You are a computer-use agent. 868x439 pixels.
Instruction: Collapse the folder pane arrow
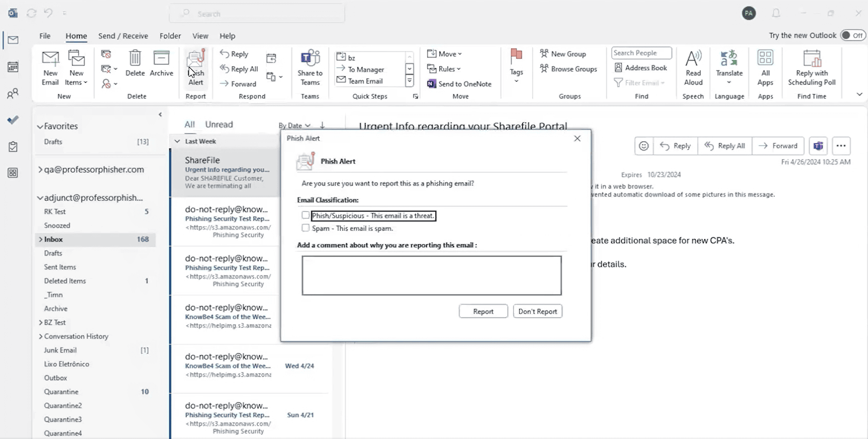[x=160, y=114]
